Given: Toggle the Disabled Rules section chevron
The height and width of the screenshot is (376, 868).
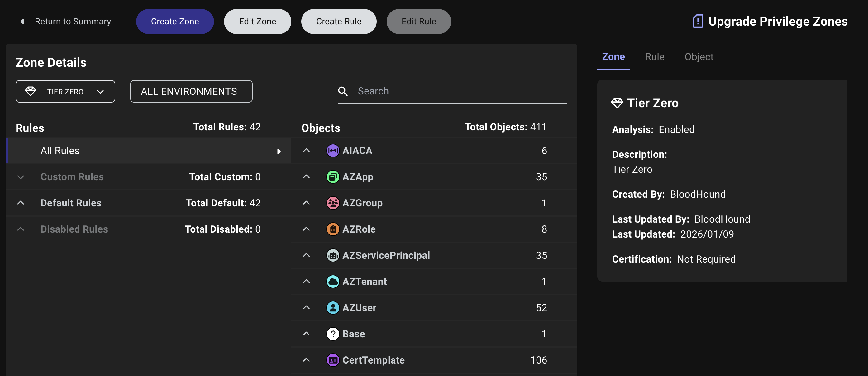Looking at the screenshot, I should pos(21,229).
